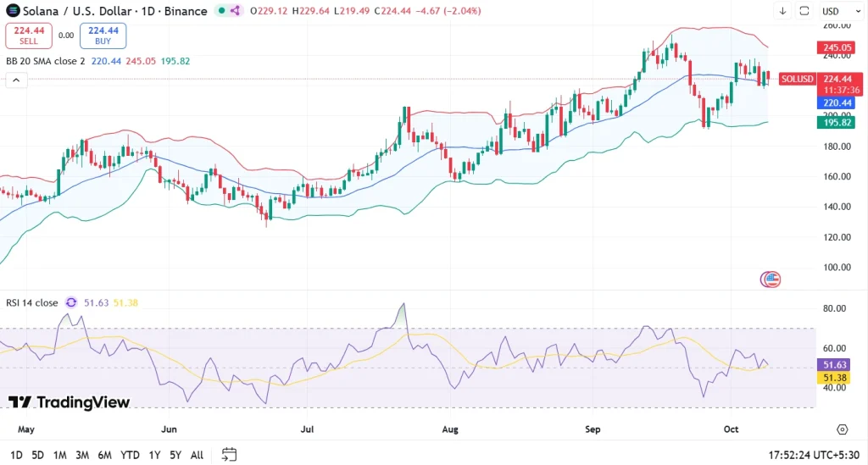
Task: Click the down-arrow icon beside USD
Action: (782, 11)
